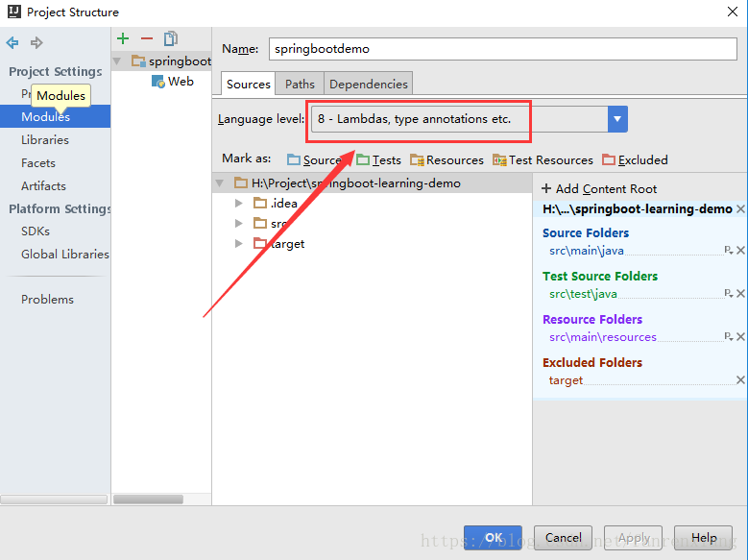Click the red minus remove module icon
Screen dimensions: 748x560
[x=147, y=38]
